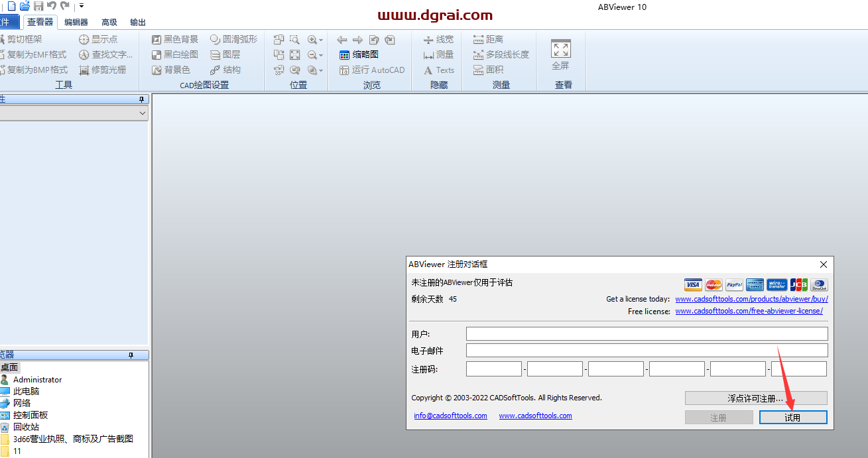Open the 背景色 color picker
This screenshot has height=458, width=868.
click(171, 70)
